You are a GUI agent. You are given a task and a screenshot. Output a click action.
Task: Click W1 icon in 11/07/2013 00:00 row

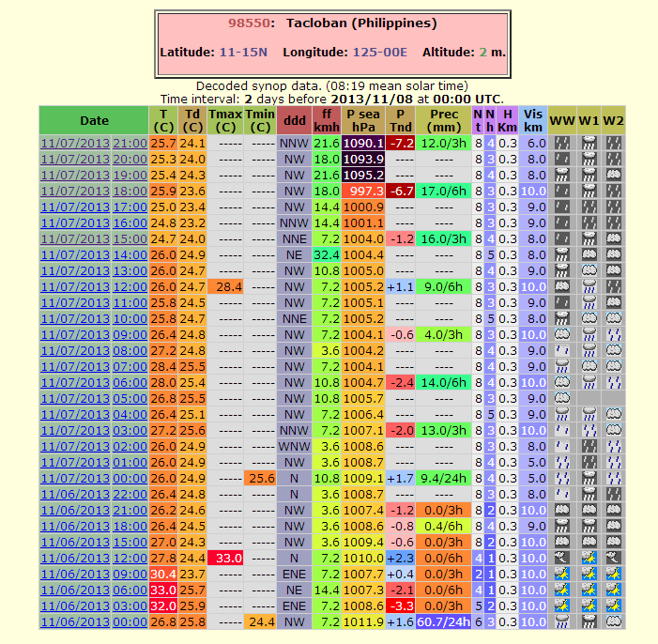tap(589, 478)
